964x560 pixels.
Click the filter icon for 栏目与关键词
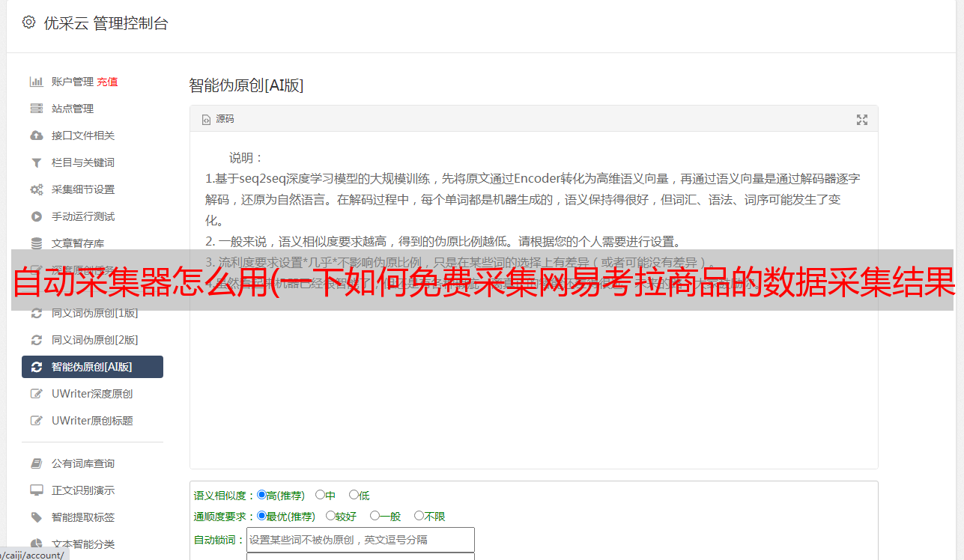click(x=36, y=162)
